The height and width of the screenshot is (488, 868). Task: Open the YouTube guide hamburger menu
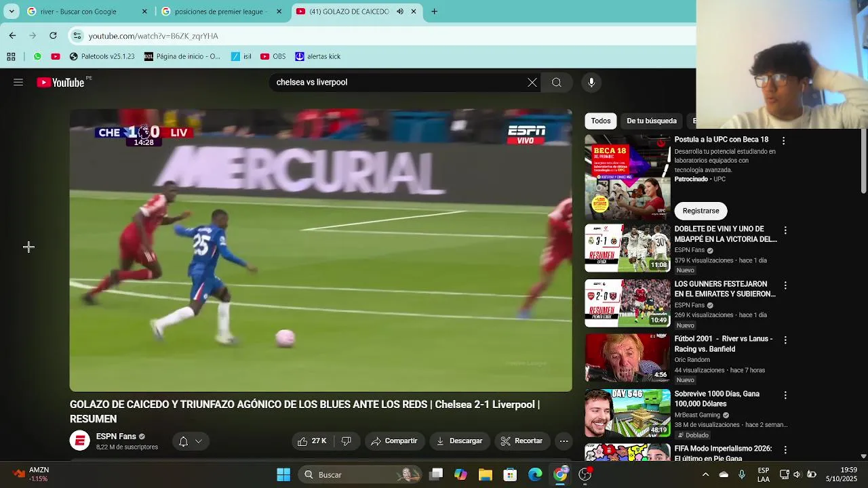click(18, 82)
